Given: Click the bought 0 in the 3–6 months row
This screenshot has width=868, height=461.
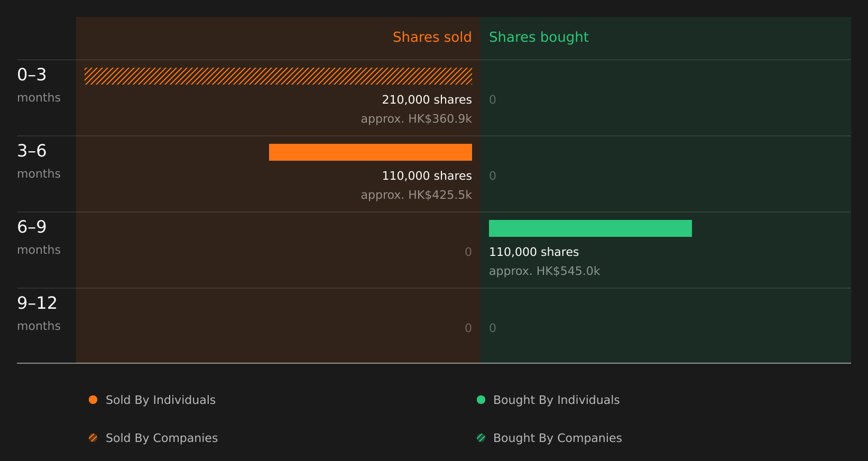Looking at the screenshot, I should (493, 176).
